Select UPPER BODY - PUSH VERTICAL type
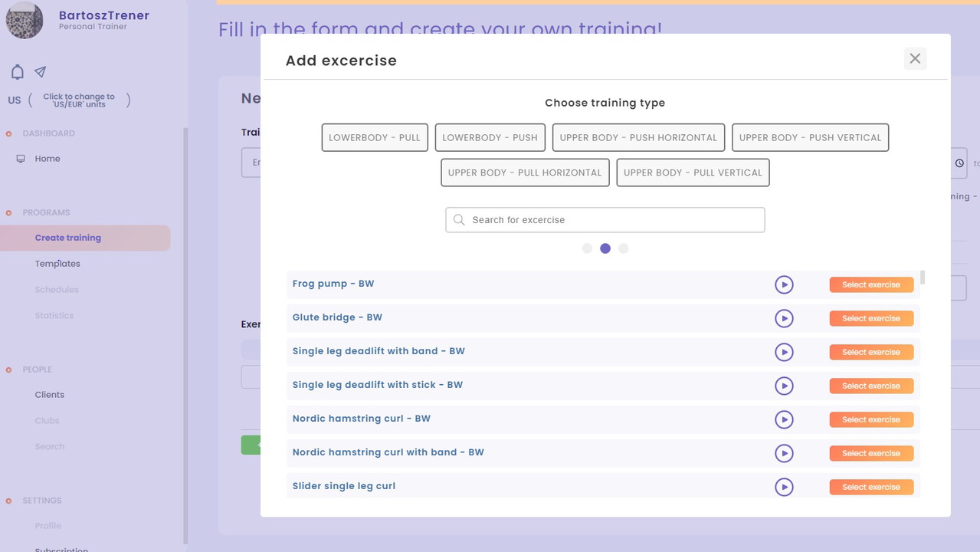This screenshot has height=552, width=980. coord(810,138)
